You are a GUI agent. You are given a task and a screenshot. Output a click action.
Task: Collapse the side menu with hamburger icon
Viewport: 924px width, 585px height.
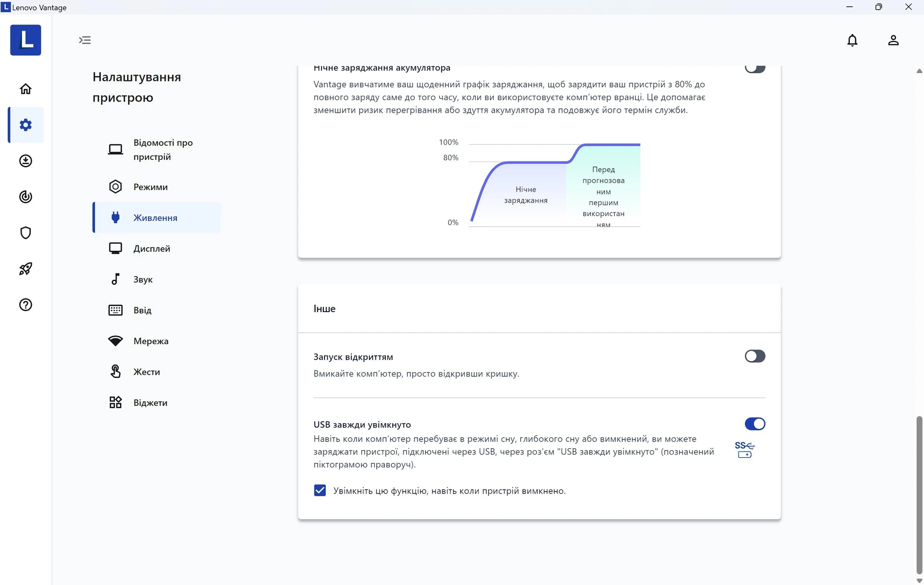click(85, 40)
